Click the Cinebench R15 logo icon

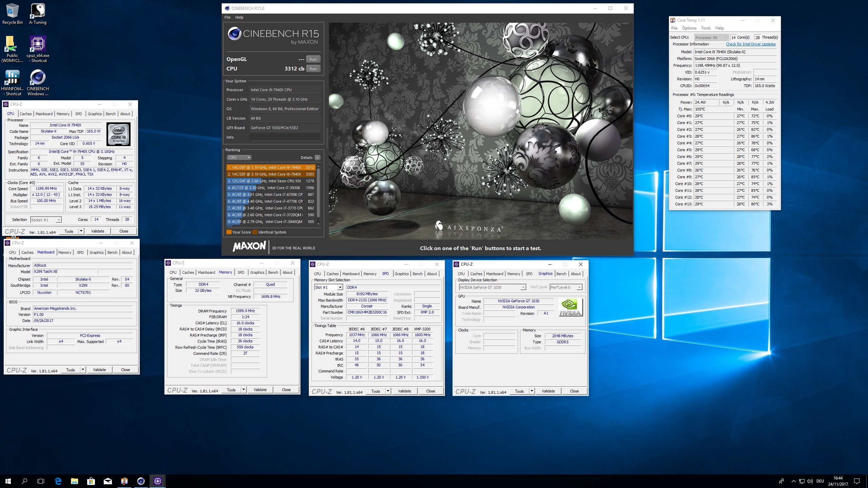pos(234,34)
